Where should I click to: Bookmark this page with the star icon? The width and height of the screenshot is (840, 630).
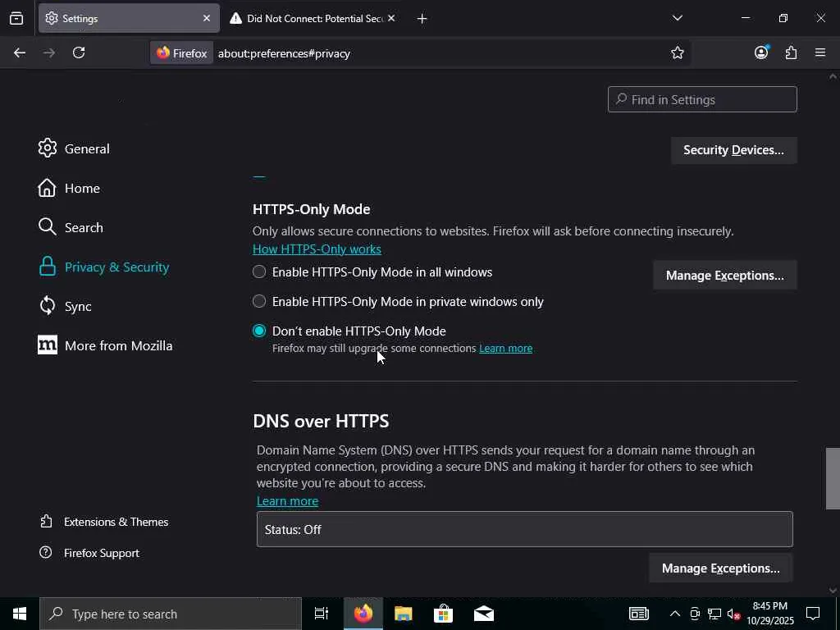678,52
